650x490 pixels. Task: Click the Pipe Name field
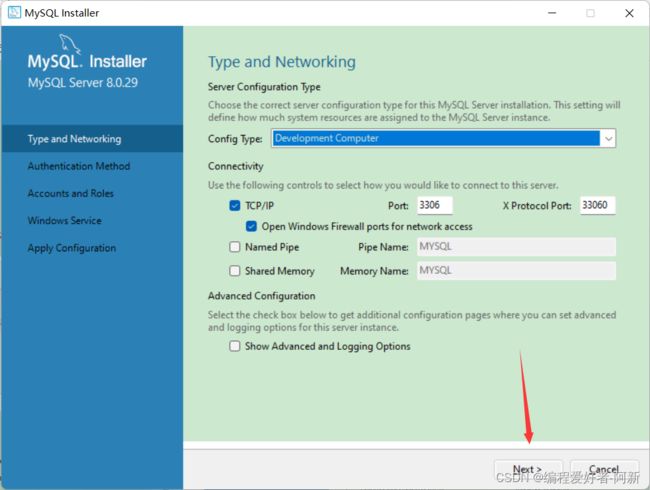click(516, 247)
